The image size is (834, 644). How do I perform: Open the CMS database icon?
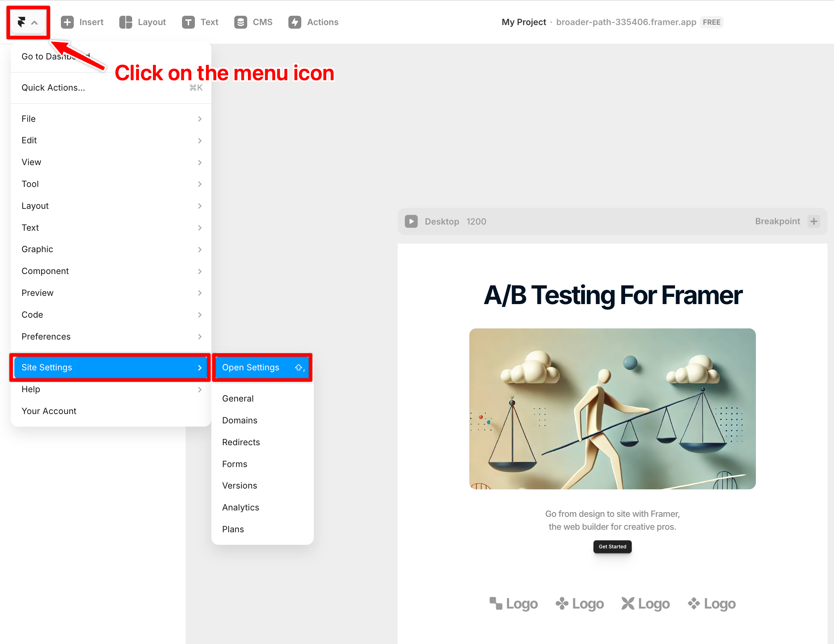[241, 22]
